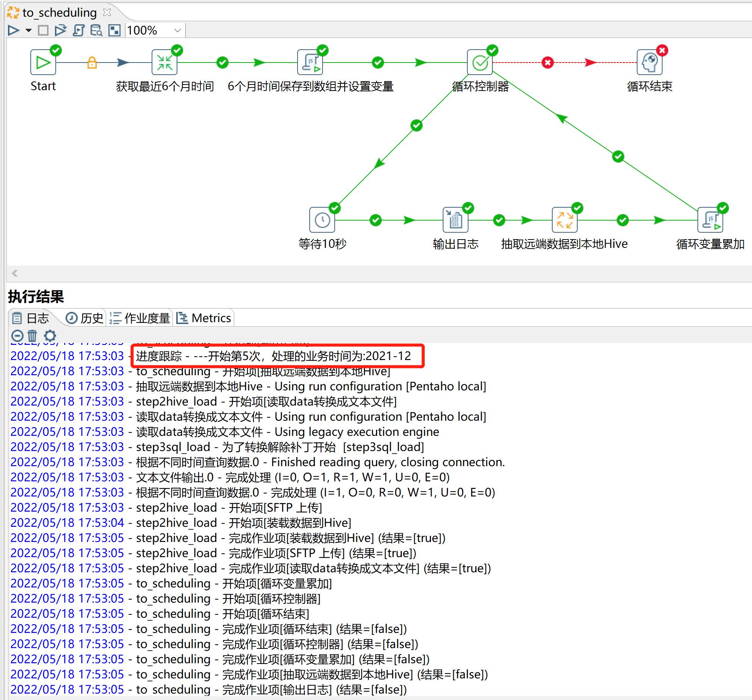Click log line Using legacy execution engine
752x700 pixels.
click(225, 432)
